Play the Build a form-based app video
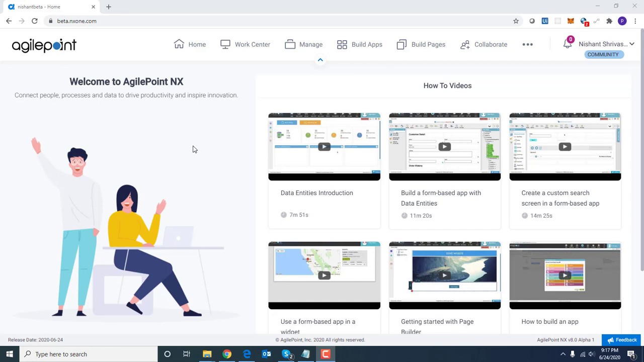Viewport: 644px width, 362px height. [x=444, y=146]
